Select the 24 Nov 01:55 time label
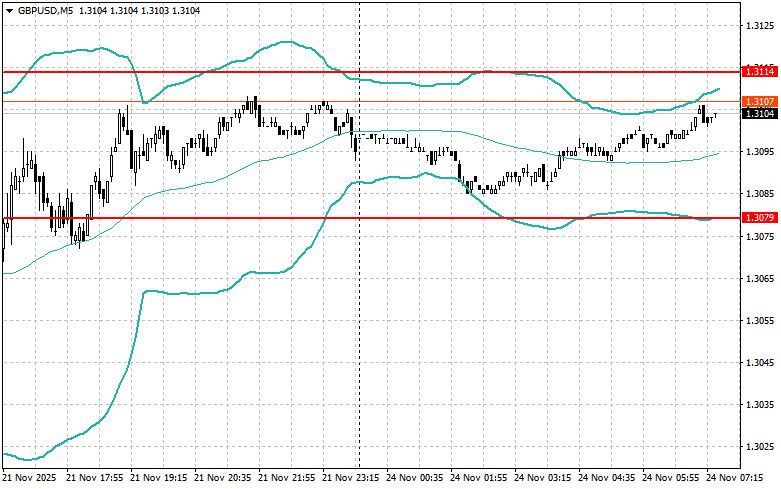 (x=478, y=478)
